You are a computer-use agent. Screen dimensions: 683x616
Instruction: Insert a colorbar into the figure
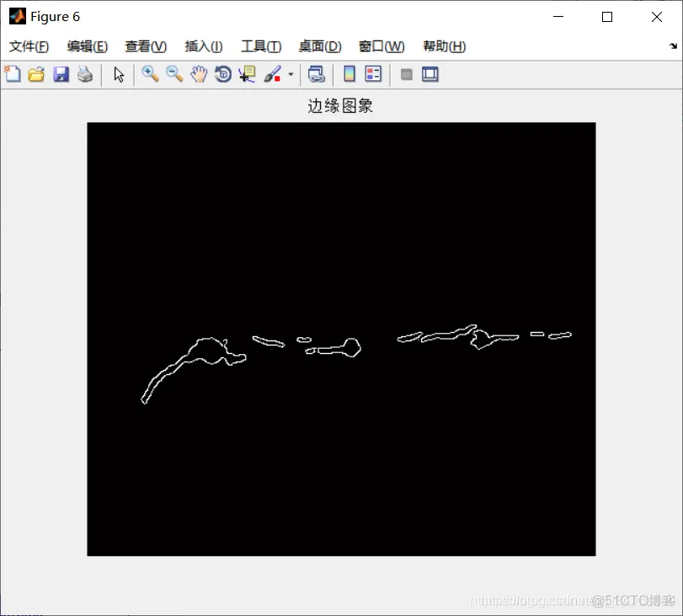[349, 74]
